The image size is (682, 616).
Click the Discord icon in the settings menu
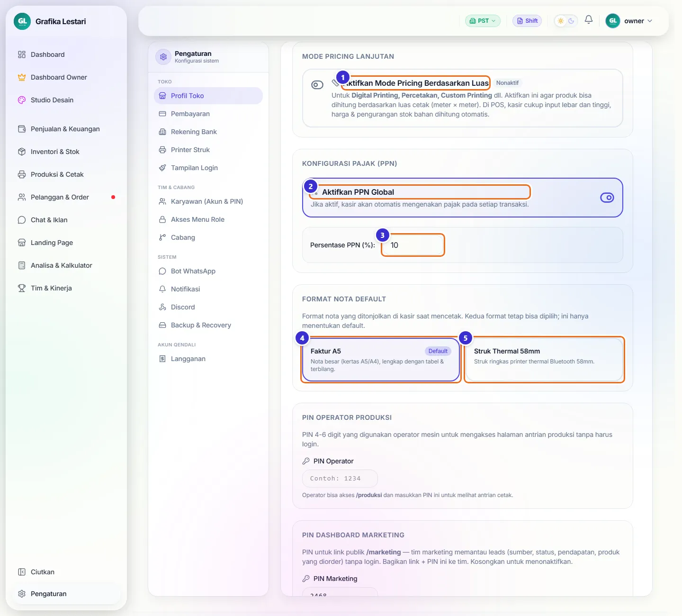click(x=162, y=307)
